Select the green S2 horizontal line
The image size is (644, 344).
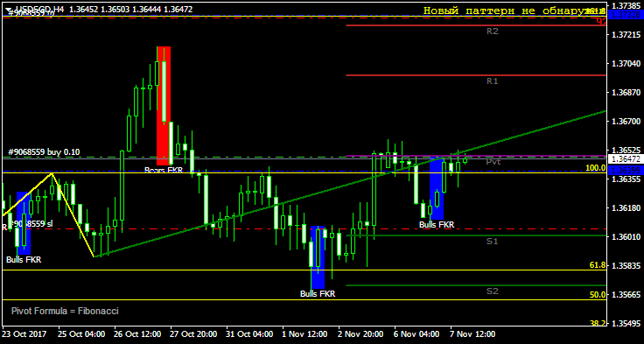(x=476, y=285)
